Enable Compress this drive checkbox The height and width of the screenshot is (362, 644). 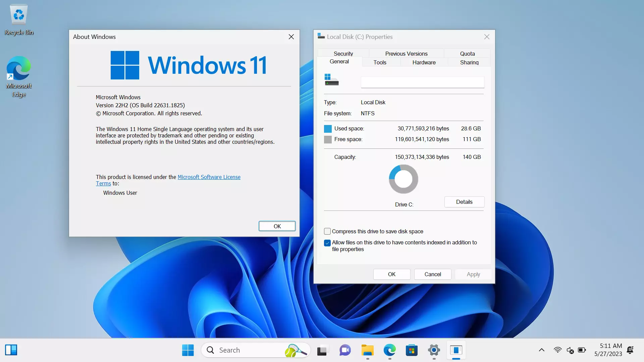click(327, 231)
